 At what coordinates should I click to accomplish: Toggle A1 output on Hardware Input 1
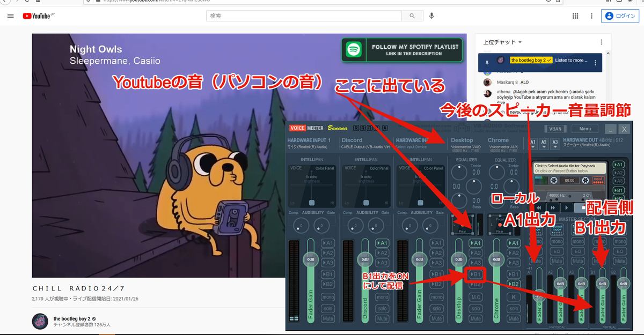point(327,243)
